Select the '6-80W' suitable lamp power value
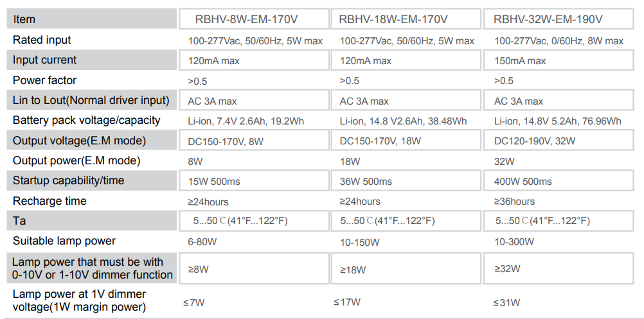The image size is (644, 319). [x=203, y=242]
